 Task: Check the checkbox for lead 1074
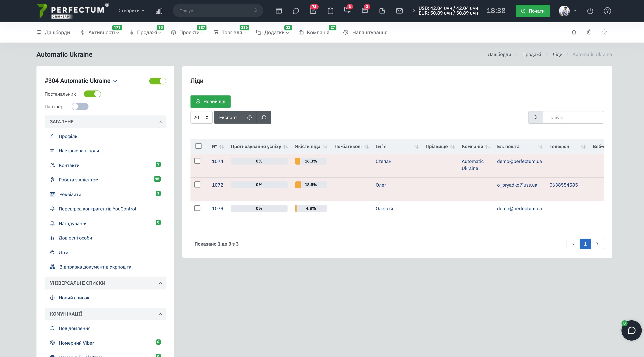[x=197, y=161]
